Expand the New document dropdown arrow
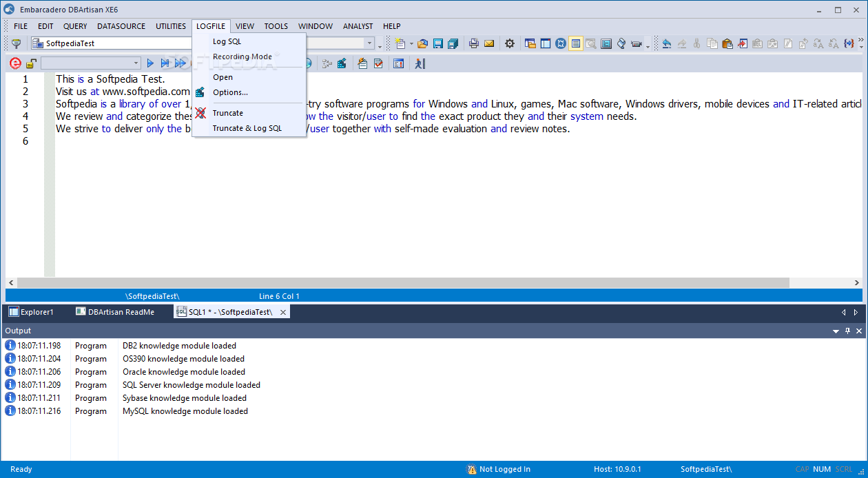The image size is (868, 478). 411,44
